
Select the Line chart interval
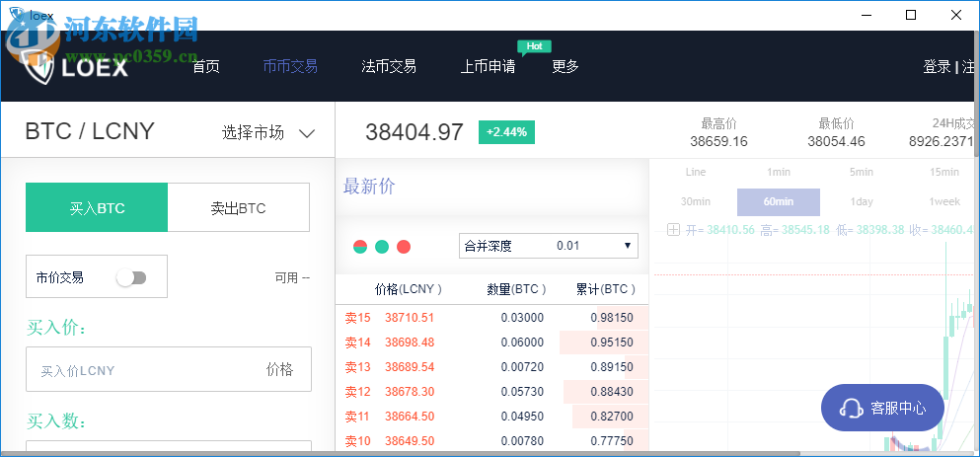(696, 172)
